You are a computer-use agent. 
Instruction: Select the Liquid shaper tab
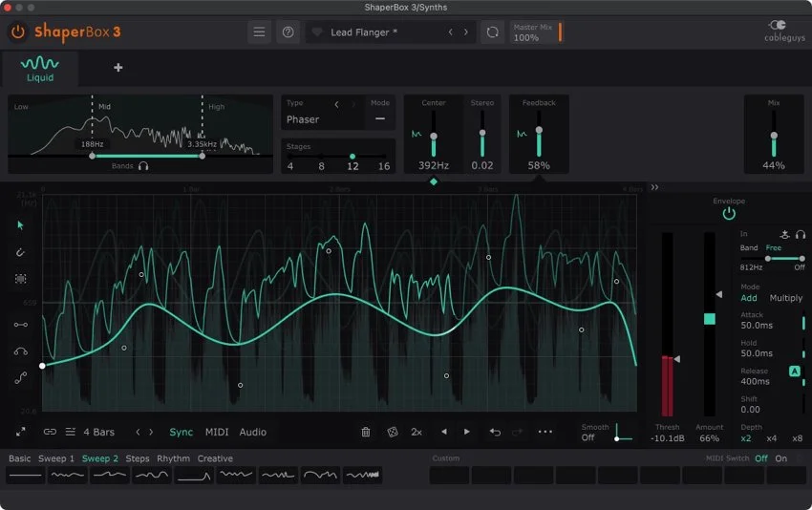40,70
